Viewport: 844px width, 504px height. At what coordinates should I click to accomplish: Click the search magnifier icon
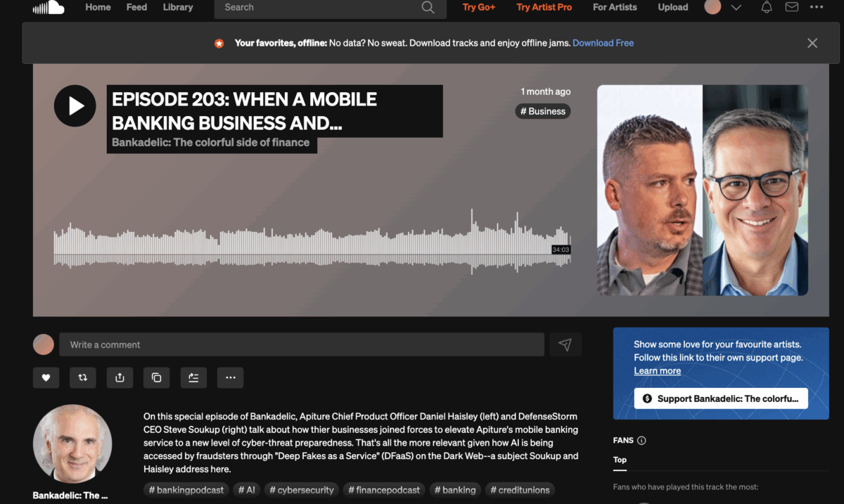point(428,8)
